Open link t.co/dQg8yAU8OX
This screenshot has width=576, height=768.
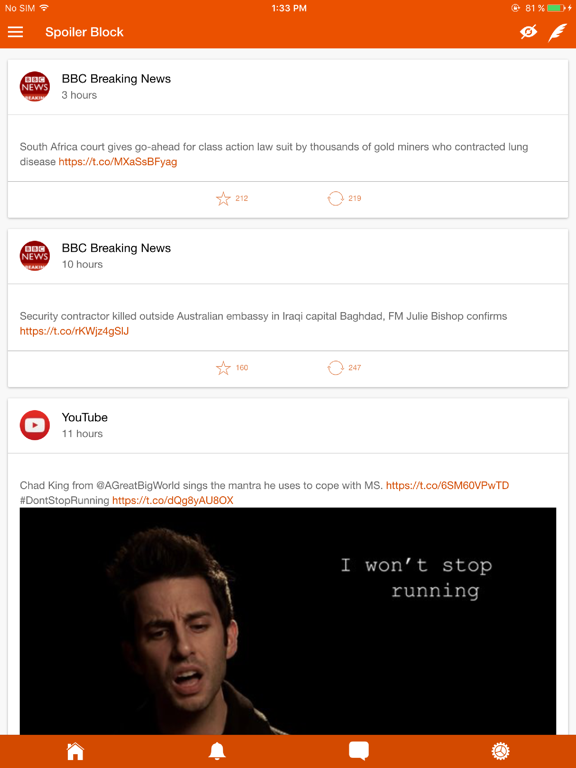(x=172, y=500)
